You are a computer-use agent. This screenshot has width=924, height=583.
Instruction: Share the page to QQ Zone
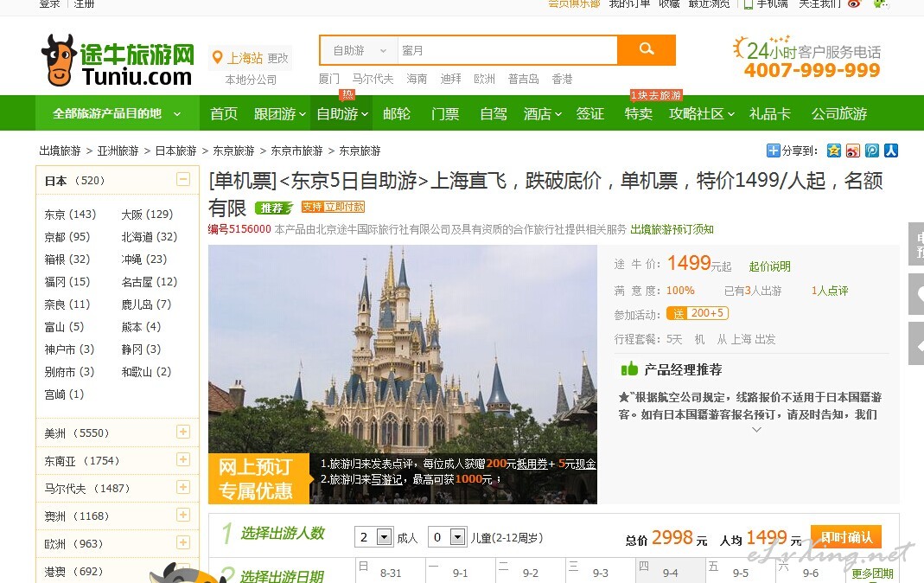point(834,151)
